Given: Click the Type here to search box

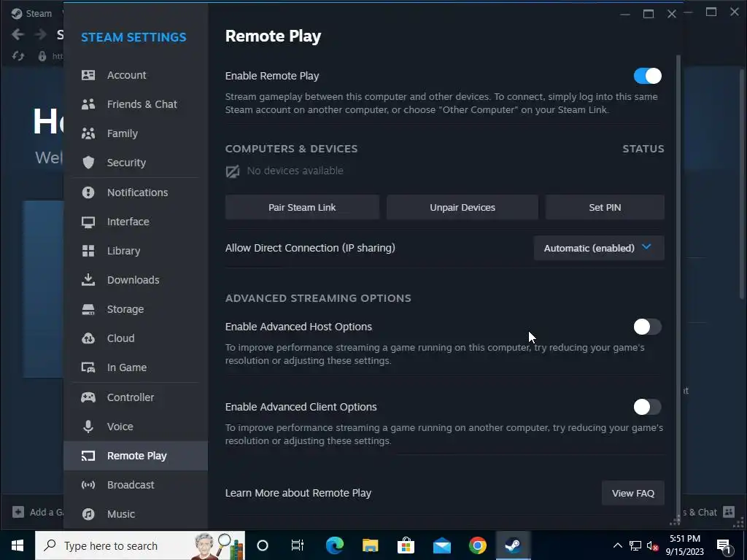Looking at the screenshot, I should pyautogui.click(x=140, y=545).
